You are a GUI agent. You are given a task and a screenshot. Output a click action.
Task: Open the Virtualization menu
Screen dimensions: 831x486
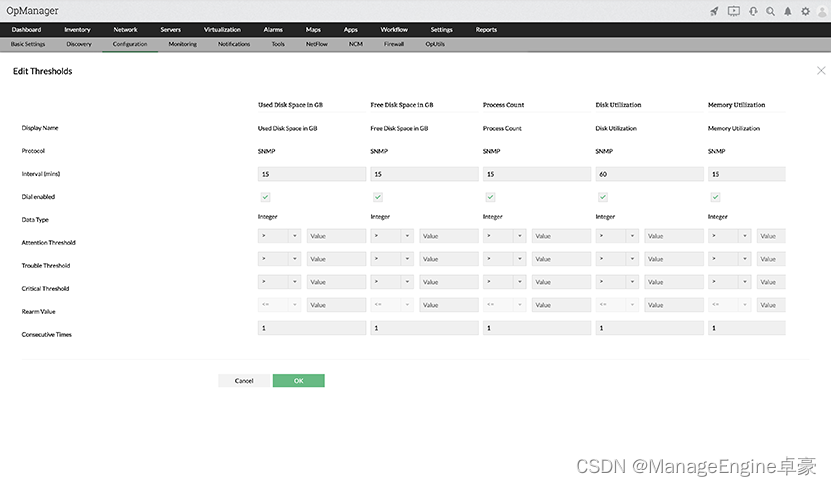(x=222, y=30)
